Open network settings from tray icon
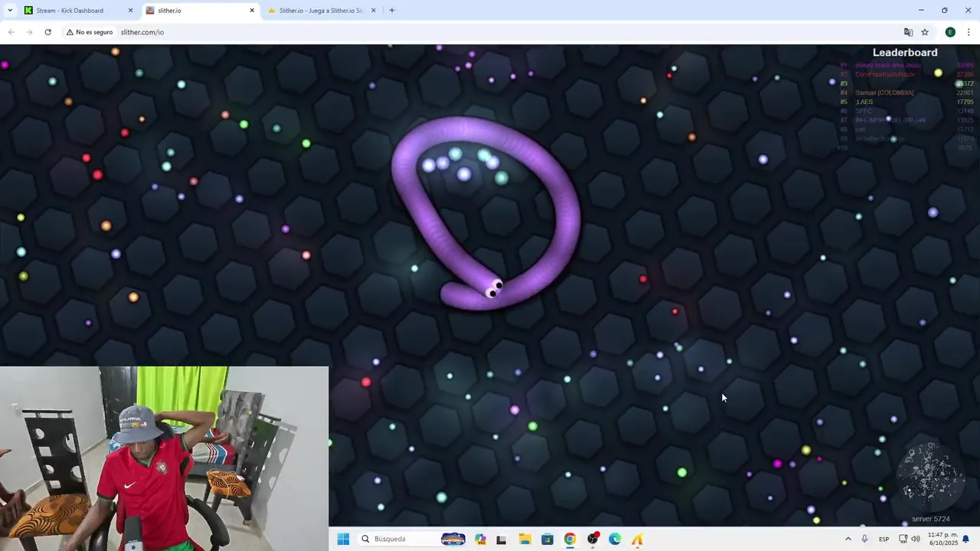The width and height of the screenshot is (980, 551). 904,539
